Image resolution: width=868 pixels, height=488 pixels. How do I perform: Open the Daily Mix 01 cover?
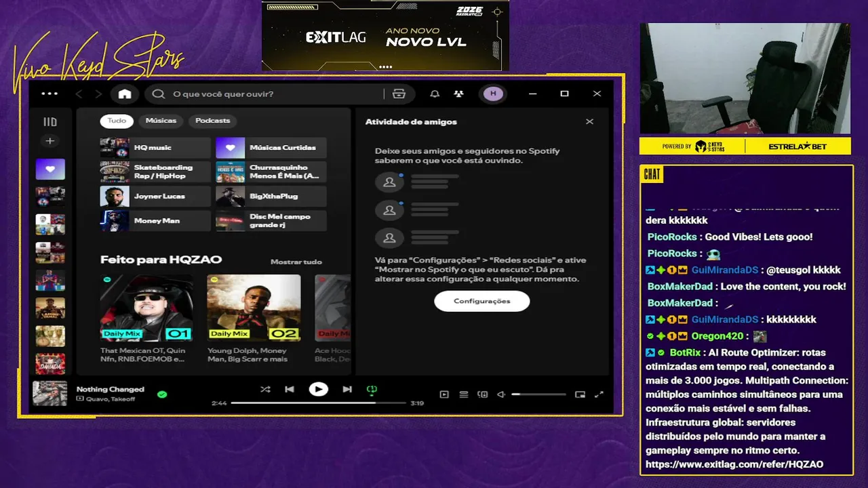146,308
